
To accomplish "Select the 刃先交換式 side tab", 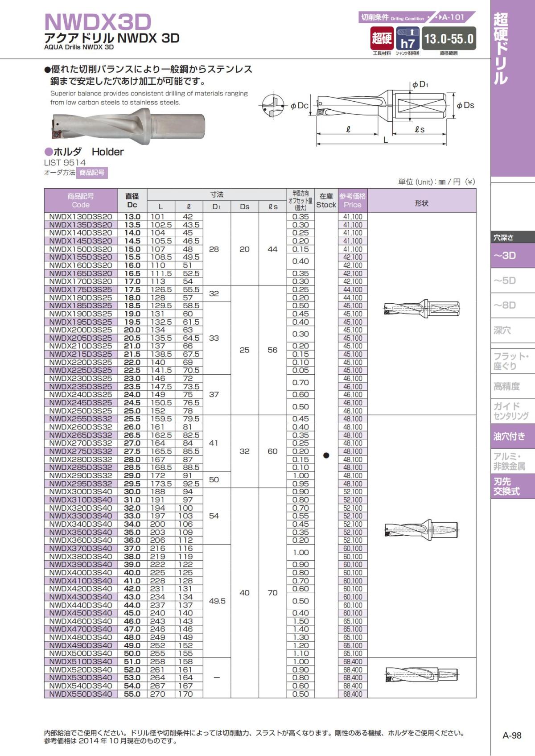I will pos(513,486).
